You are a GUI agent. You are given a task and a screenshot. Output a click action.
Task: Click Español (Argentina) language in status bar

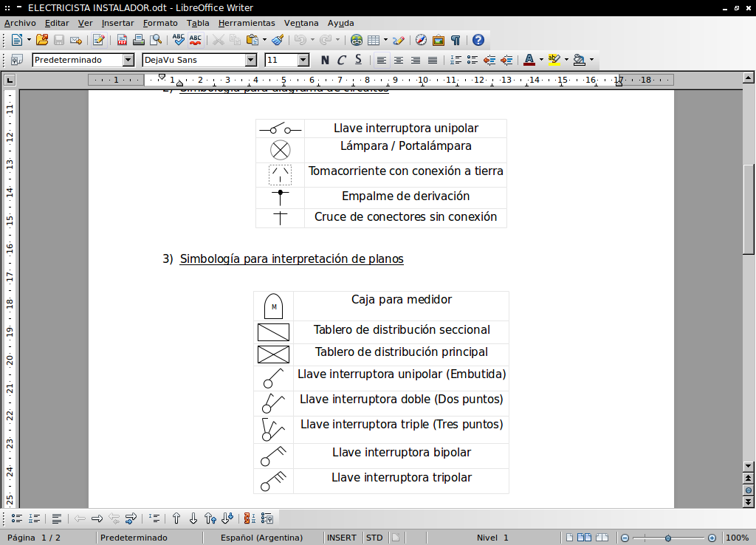point(262,538)
